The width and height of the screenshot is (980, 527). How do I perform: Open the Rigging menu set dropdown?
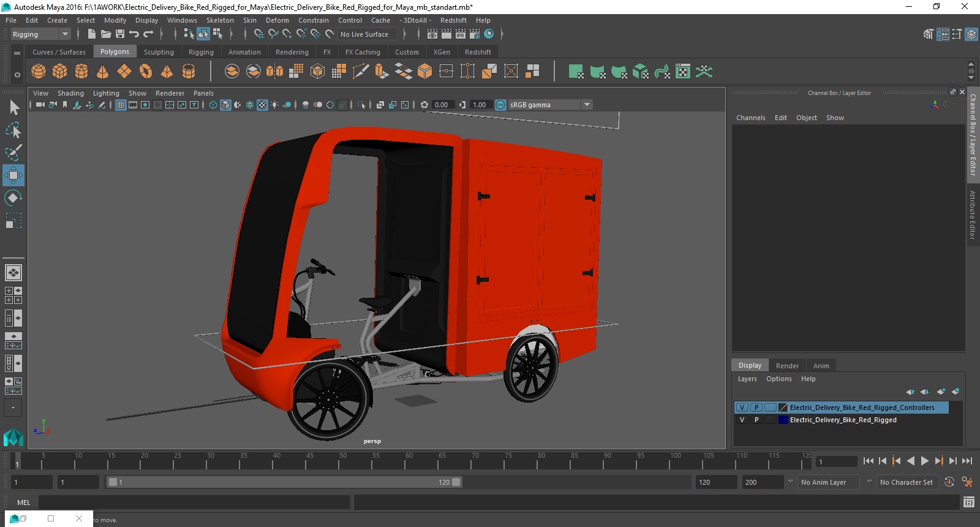tap(40, 34)
